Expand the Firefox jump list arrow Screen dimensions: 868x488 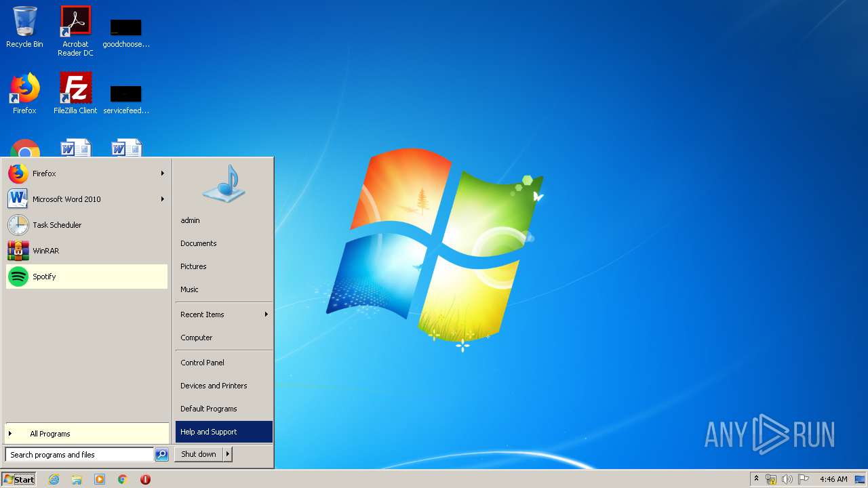(163, 174)
